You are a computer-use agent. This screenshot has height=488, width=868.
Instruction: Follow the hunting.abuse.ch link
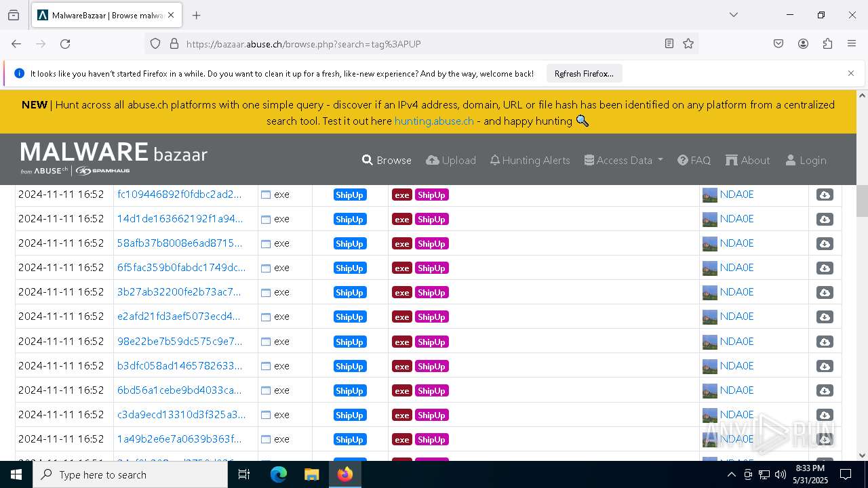[434, 121]
